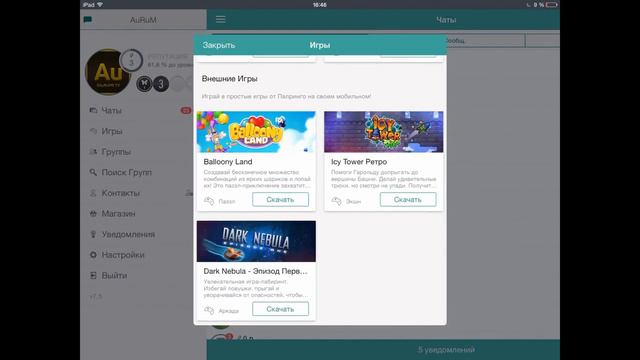The height and width of the screenshot is (360, 640).
Task: Open the Icy Tower banner image
Action: pyautogui.click(x=384, y=132)
